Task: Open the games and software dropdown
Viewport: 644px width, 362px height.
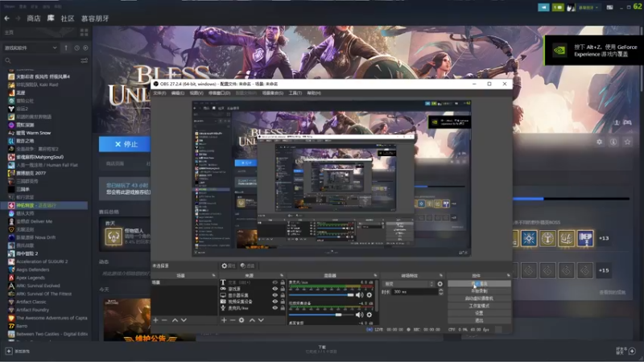Action: (31, 48)
